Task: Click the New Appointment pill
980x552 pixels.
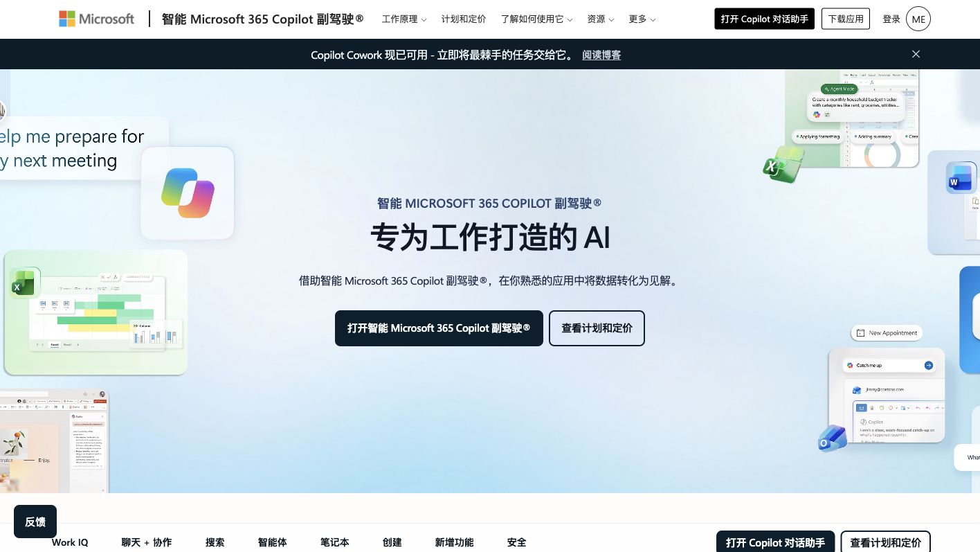Action: click(887, 333)
